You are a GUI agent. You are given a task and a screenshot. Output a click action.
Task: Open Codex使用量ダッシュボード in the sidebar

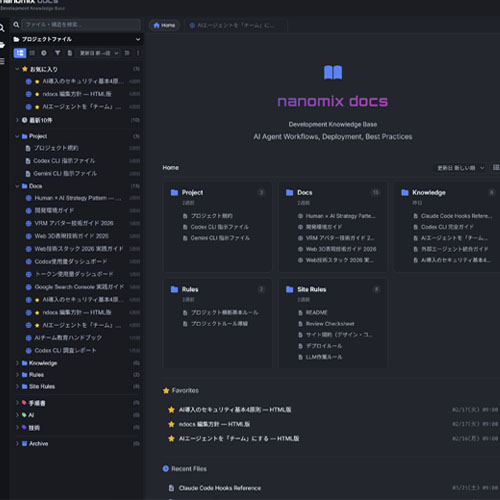click(71, 261)
